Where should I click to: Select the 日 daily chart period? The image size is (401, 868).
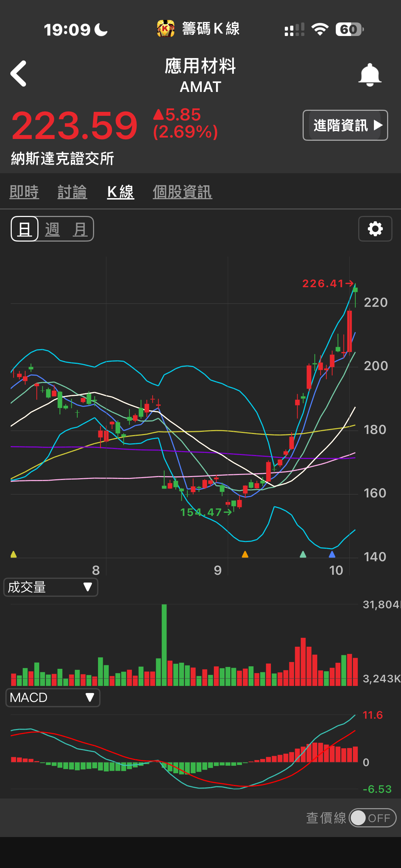[25, 229]
